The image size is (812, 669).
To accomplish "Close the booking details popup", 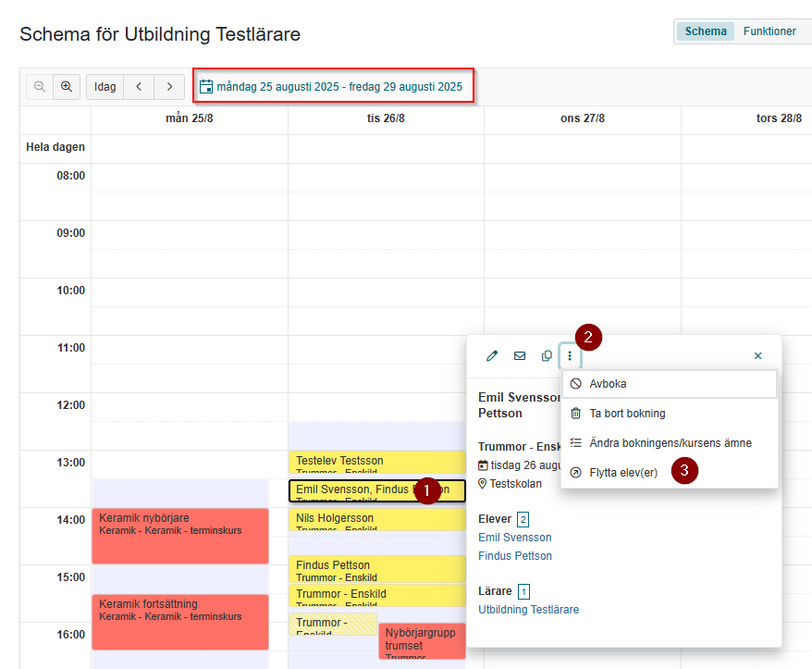I will click(x=757, y=355).
